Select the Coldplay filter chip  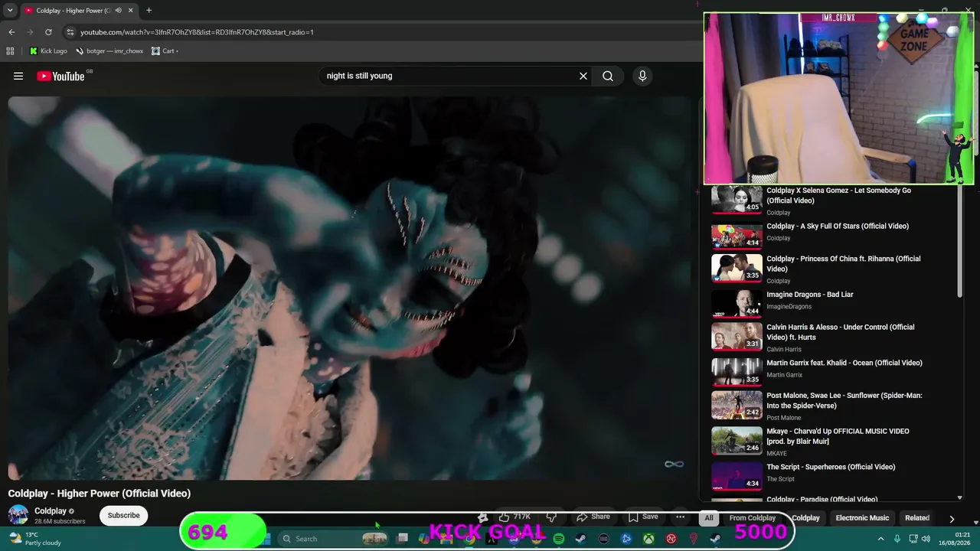coord(805,518)
